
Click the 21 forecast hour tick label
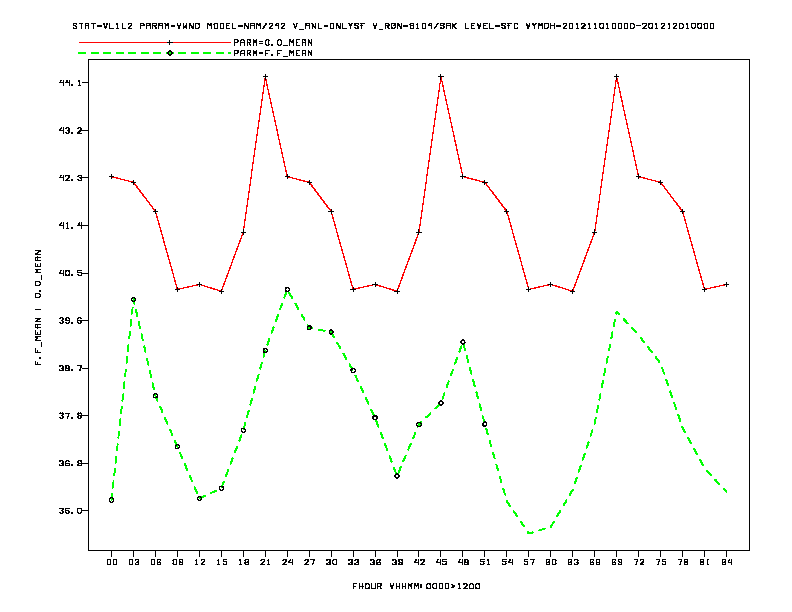[x=265, y=562]
